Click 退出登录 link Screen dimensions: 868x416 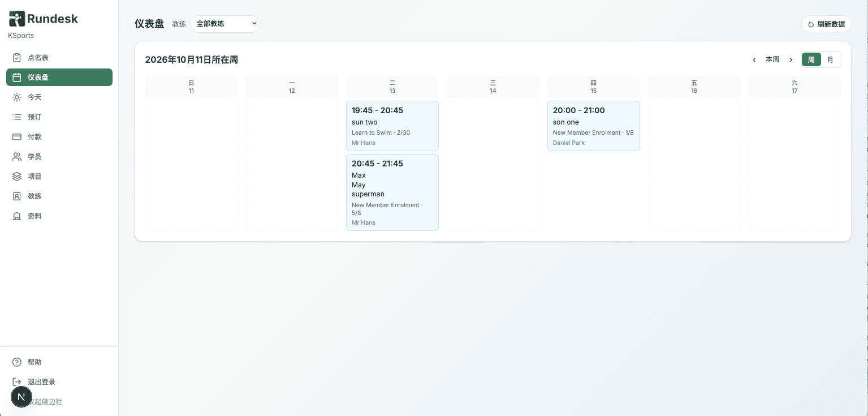59,382
